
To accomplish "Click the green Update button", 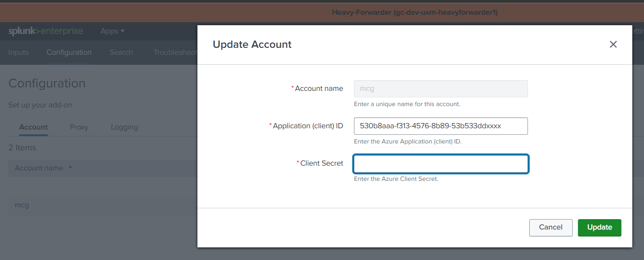I will click(x=599, y=227).
